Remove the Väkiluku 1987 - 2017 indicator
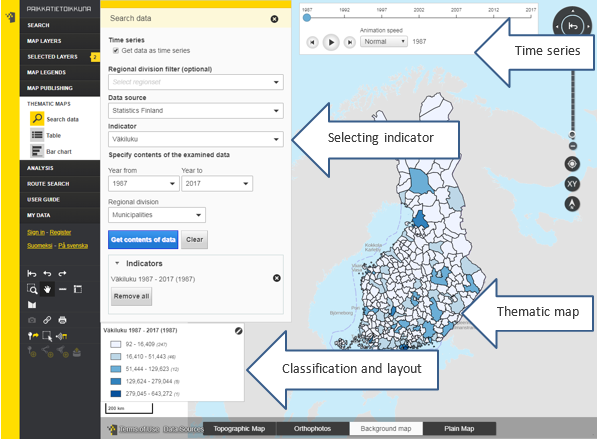Image resolution: width=598 pixels, height=440 pixels. [x=277, y=278]
